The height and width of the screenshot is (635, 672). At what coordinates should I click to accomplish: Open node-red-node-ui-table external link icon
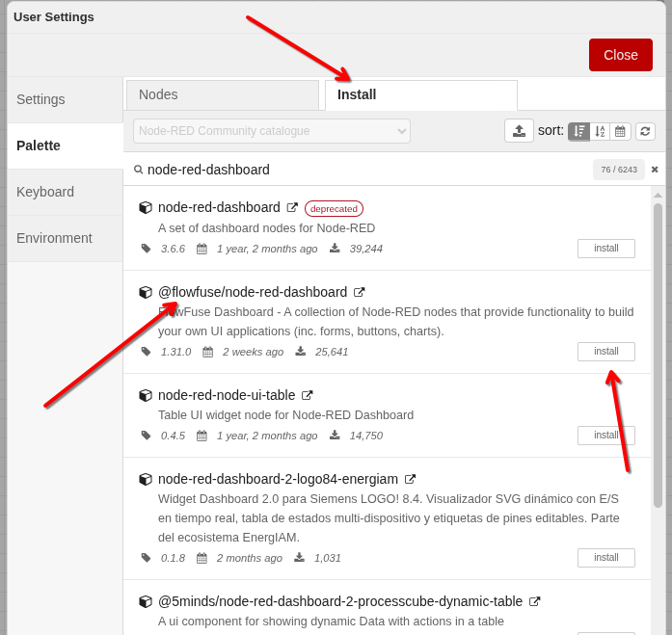click(307, 395)
